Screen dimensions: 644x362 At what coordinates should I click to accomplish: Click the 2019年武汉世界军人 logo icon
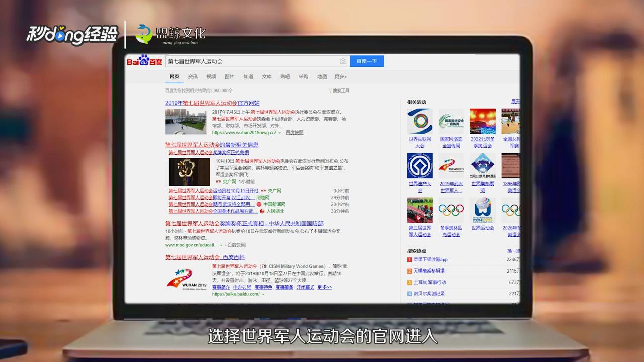coord(451,166)
